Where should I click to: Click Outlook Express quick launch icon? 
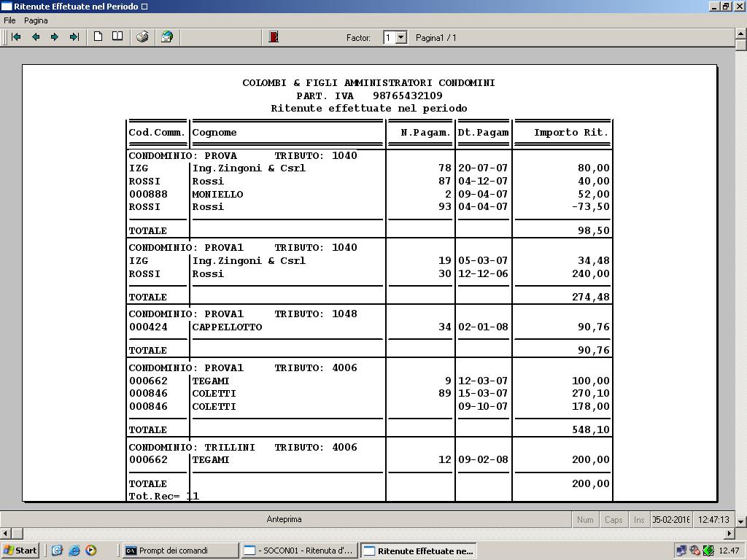(x=57, y=551)
